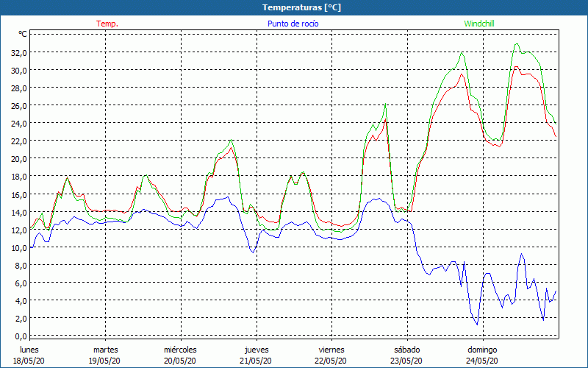Click the 2,0 y-axis value
Viewport: 588px width, 368px height.
point(21,318)
